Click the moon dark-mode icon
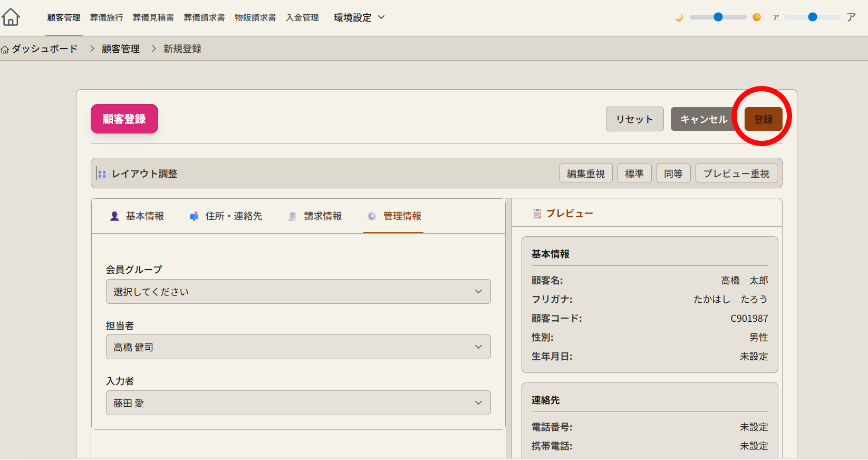Image resolution: width=868 pixels, height=460 pixels. pos(679,17)
